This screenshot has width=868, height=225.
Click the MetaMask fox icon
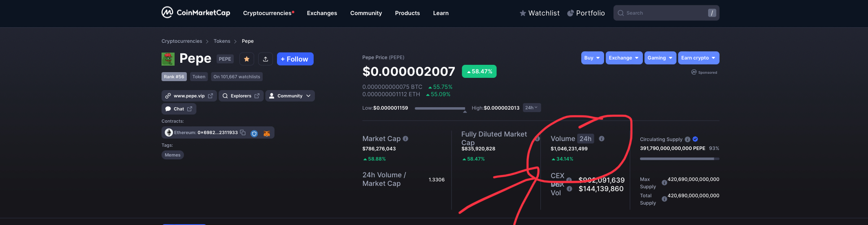(x=267, y=133)
